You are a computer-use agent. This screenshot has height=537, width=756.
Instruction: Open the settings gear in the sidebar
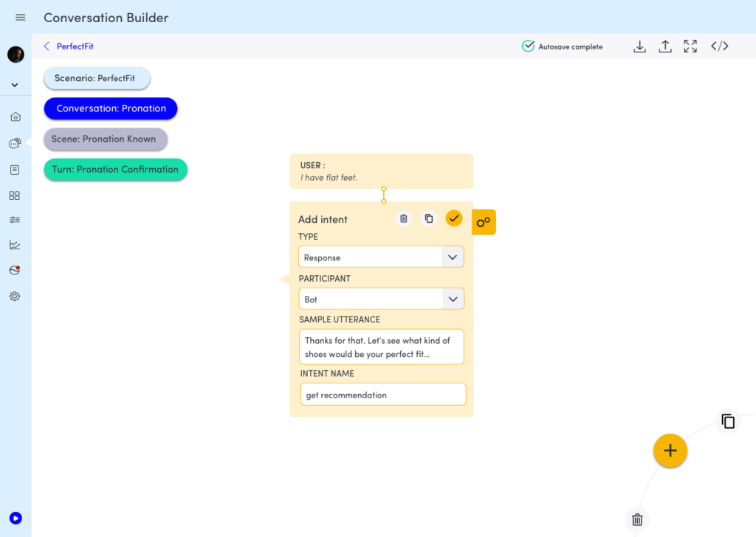(15, 297)
